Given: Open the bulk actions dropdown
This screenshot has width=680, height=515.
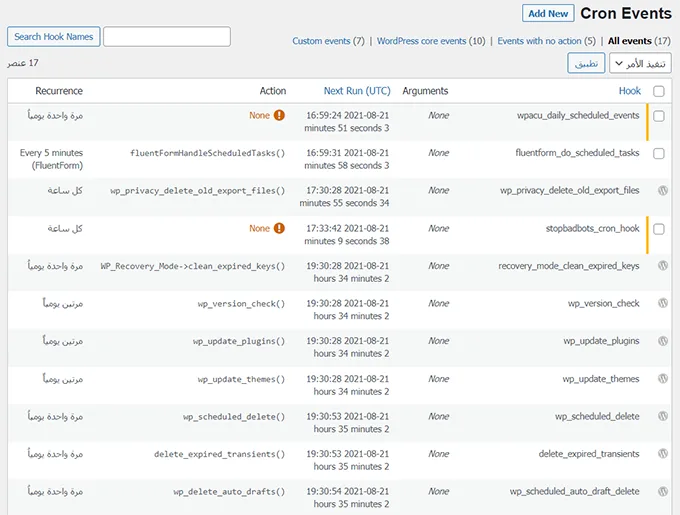Looking at the screenshot, I should click(x=640, y=63).
